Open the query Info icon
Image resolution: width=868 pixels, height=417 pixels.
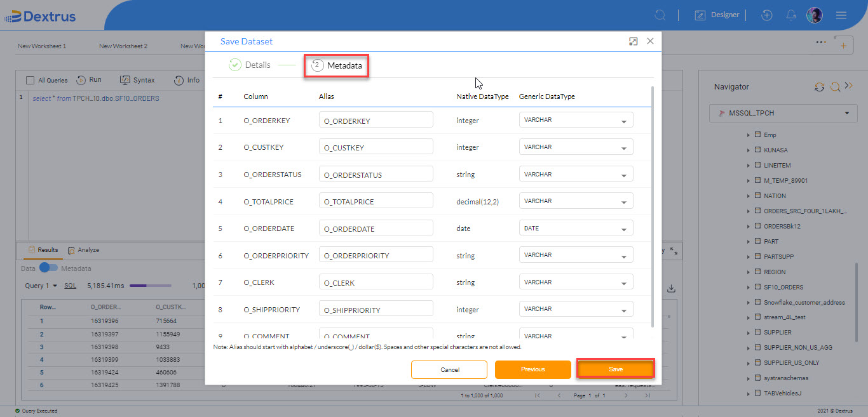(179, 80)
